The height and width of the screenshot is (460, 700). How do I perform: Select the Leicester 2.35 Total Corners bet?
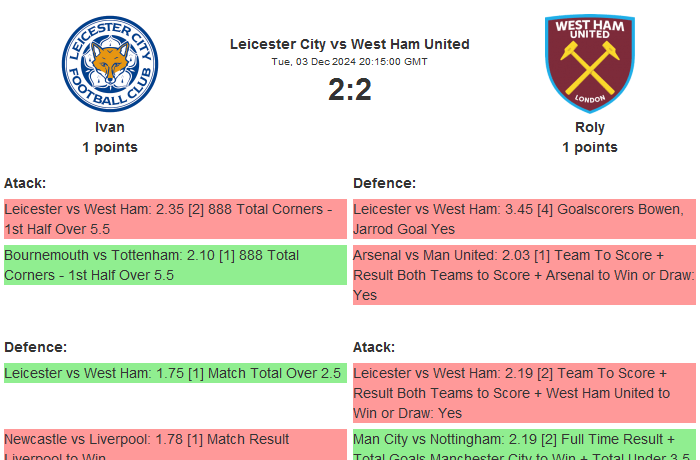tap(174, 219)
